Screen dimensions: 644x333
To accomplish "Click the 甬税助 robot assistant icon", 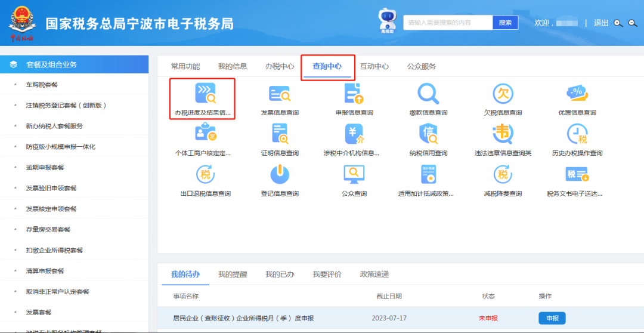I will (386, 21).
